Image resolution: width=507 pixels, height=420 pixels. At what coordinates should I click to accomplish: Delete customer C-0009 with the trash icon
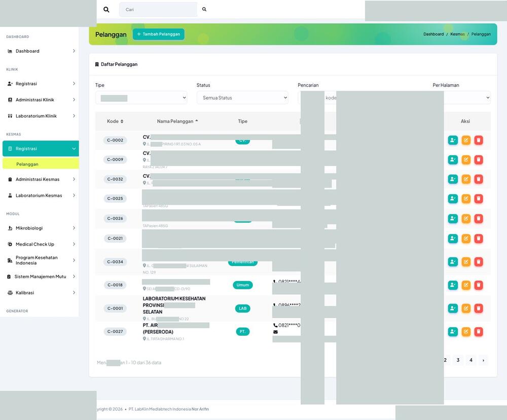click(479, 160)
